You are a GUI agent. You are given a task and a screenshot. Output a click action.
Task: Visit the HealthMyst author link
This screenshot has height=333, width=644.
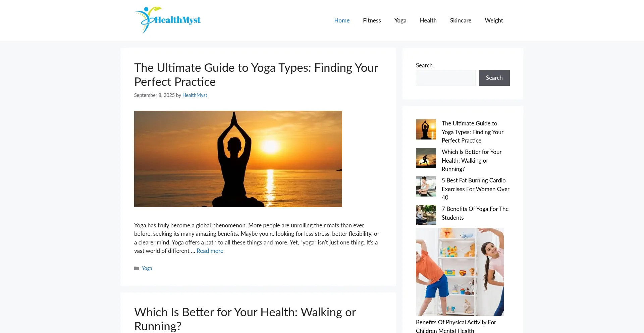click(x=195, y=95)
